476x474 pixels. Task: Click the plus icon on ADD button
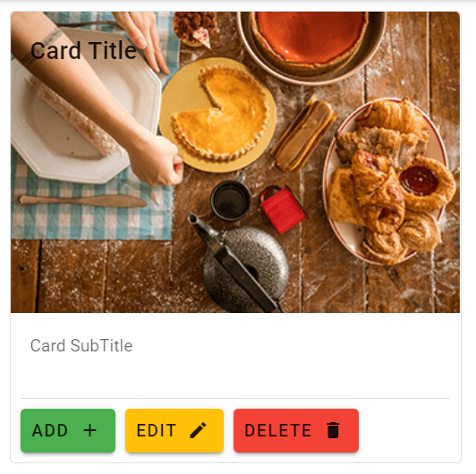pyautogui.click(x=89, y=430)
